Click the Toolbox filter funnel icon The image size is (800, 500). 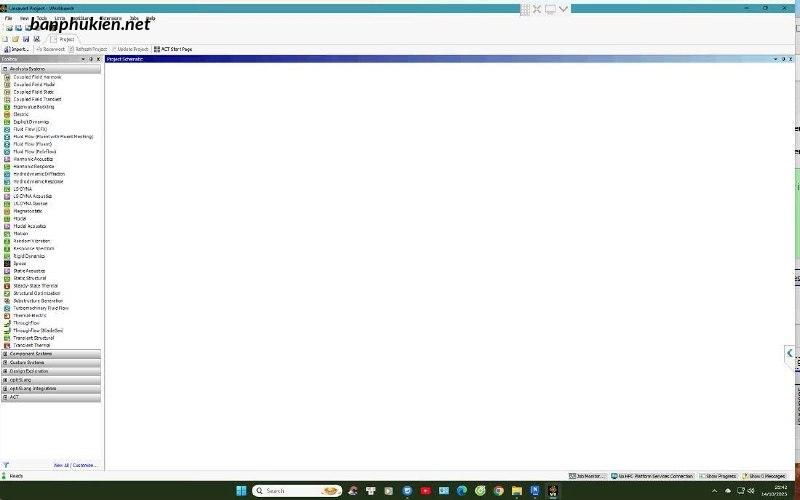tap(6, 465)
